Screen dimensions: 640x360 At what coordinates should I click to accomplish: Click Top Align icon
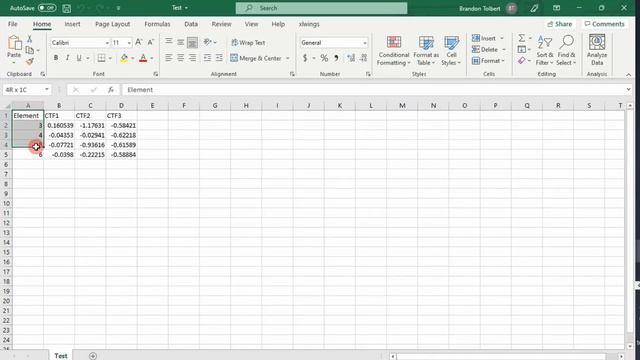tap(169, 42)
